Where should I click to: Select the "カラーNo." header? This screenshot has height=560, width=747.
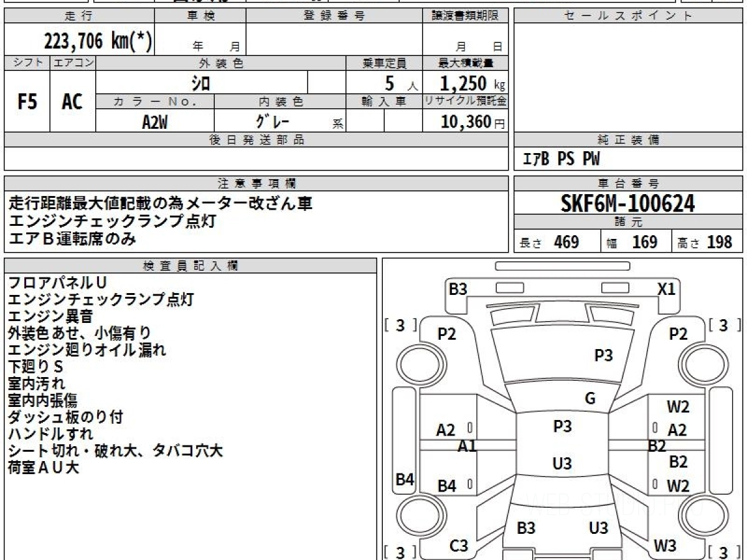155,101
